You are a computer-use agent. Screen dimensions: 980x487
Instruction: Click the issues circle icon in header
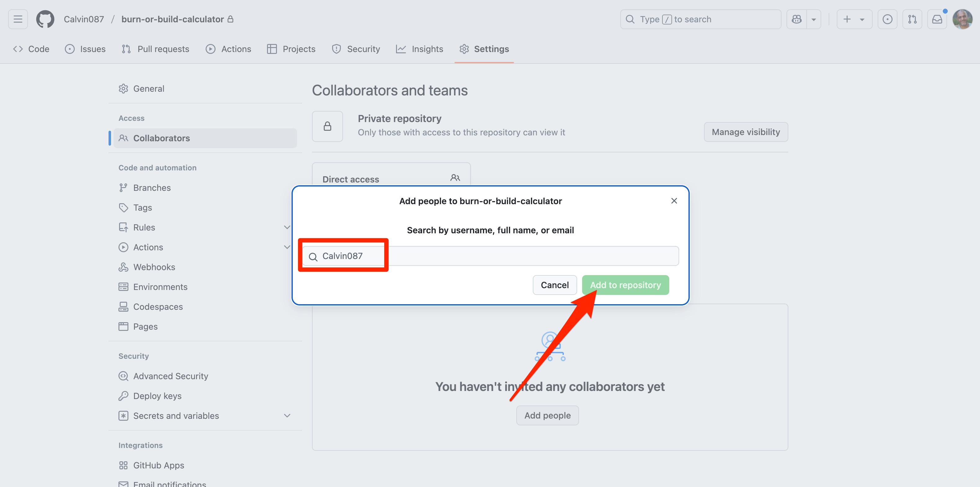click(x=887, y=19)
